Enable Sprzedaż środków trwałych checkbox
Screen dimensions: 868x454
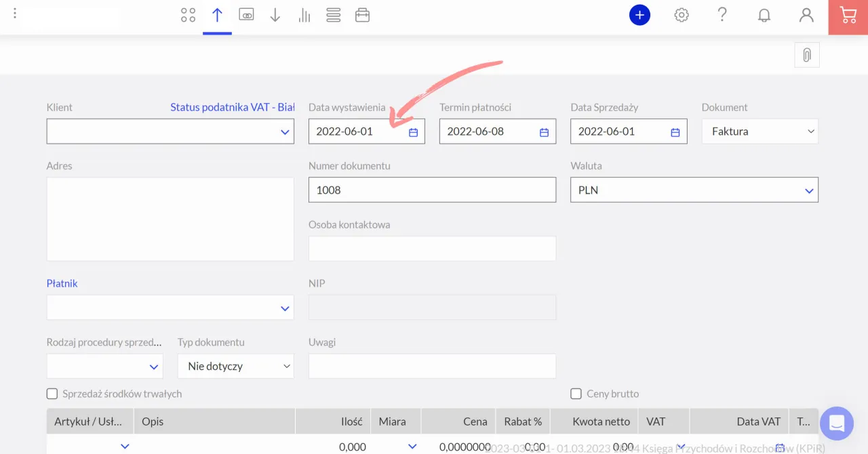[52, 394]
